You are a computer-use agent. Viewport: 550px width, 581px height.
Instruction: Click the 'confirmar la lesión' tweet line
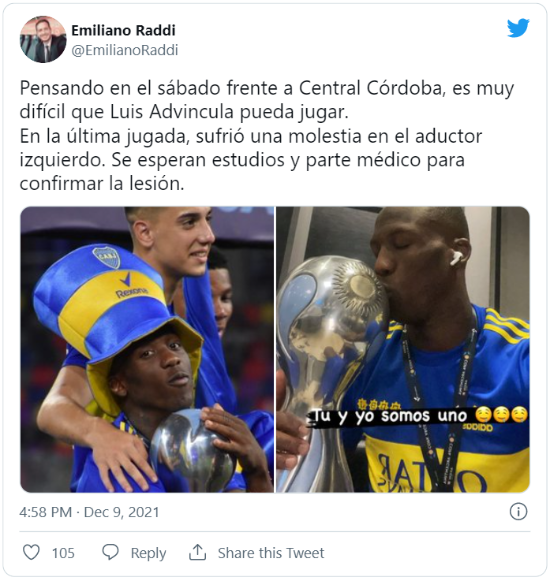point(102,183)
